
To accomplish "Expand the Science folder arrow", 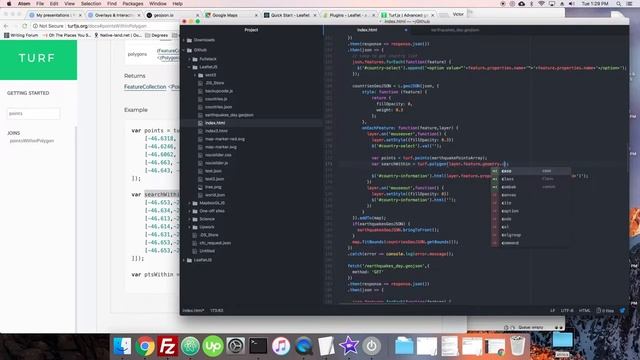I will tap(189, 219).
